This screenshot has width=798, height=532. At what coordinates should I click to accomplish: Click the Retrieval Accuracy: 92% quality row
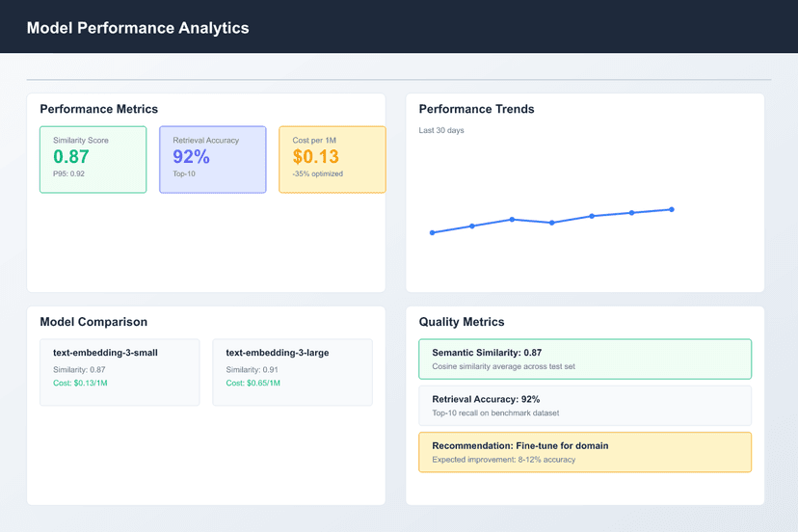coord(585,405)
